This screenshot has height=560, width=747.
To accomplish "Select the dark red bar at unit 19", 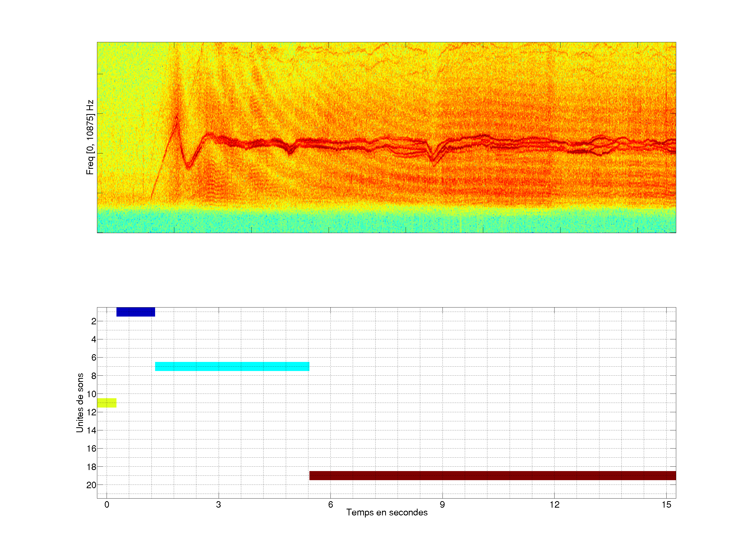I will (492, 475).
